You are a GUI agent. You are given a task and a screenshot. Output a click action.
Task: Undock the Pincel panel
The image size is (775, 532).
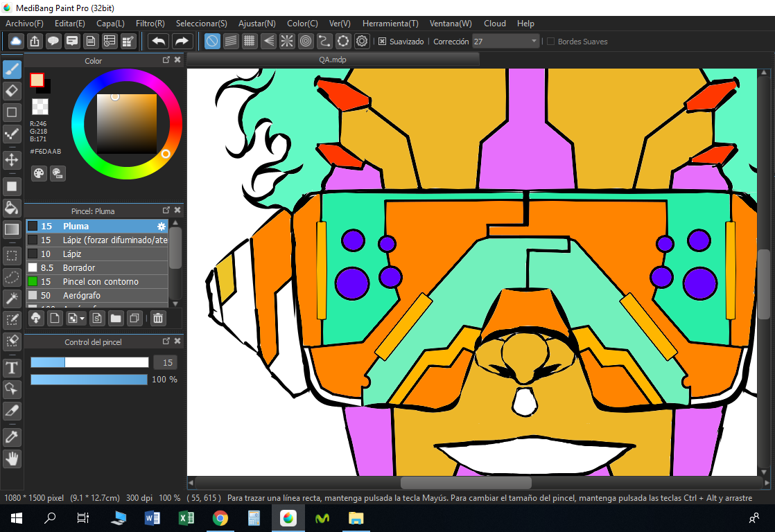click(x=166, y=210)
